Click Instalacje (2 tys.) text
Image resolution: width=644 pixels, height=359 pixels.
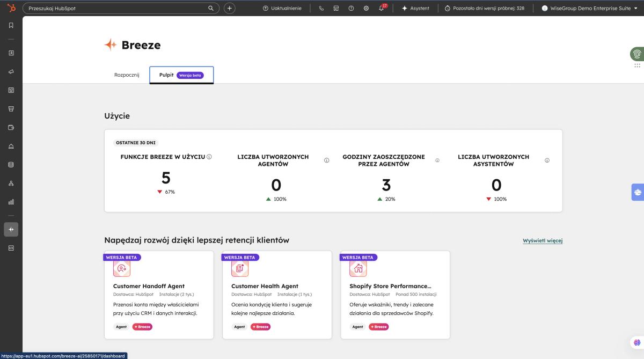pos(176,294)
